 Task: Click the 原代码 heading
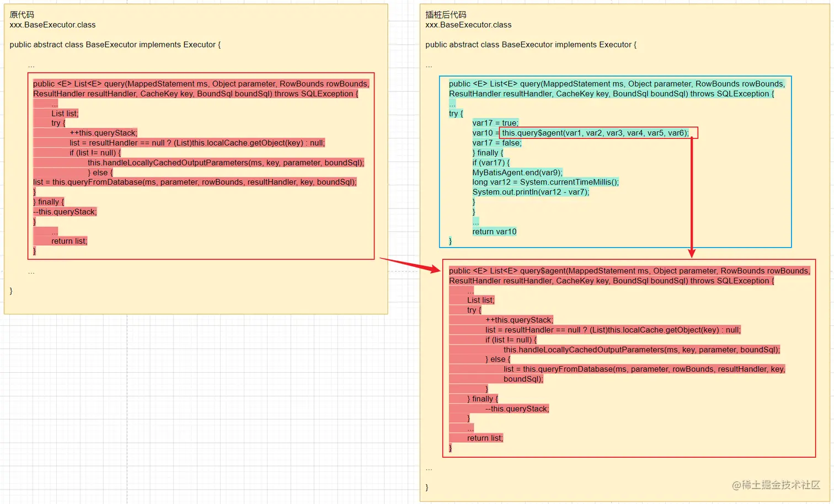click(22, 15)
